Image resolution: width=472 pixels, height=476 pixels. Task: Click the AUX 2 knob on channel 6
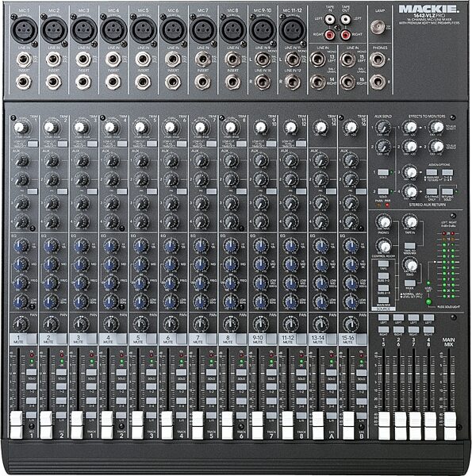(171, 180)
